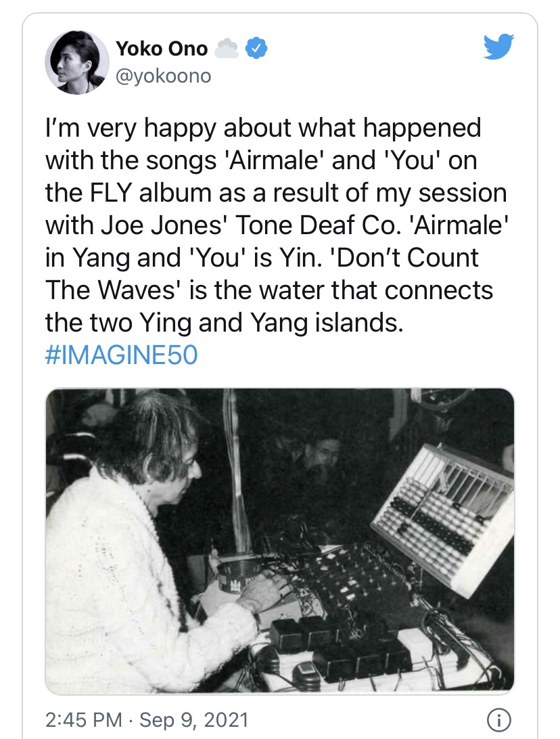
Task: Click the opening line "I'm very happy about"
Action: [x=157, y=127]
